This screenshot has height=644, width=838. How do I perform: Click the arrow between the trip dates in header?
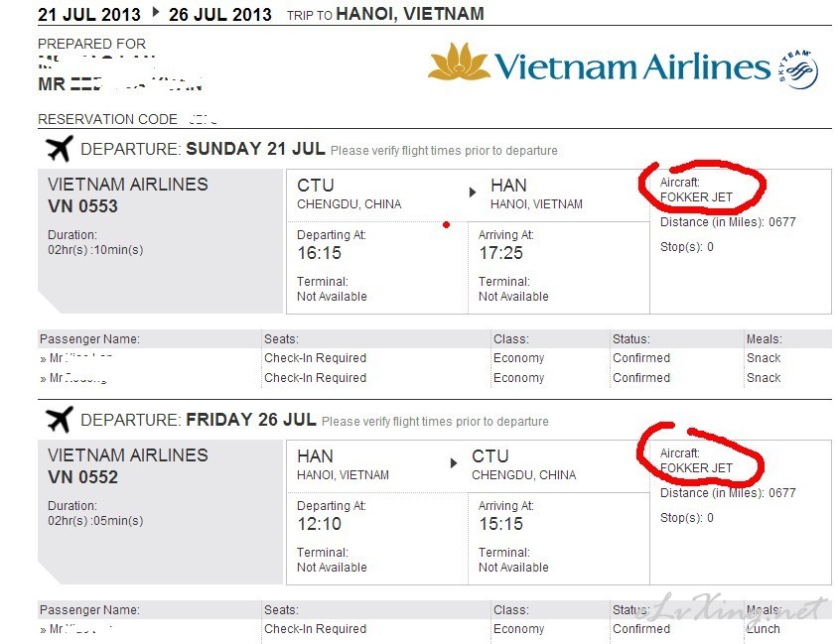(x=156, y=12)
